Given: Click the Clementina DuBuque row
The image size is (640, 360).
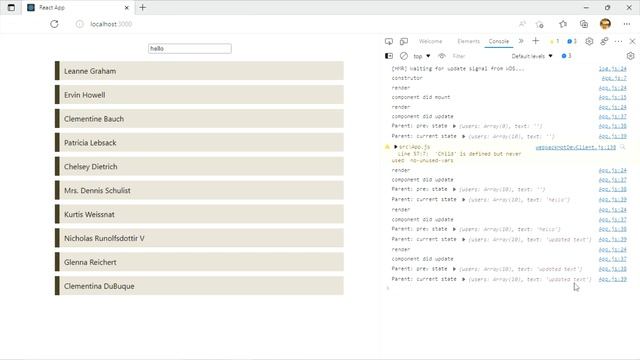Looking at the screenshot, I should 200,286.
